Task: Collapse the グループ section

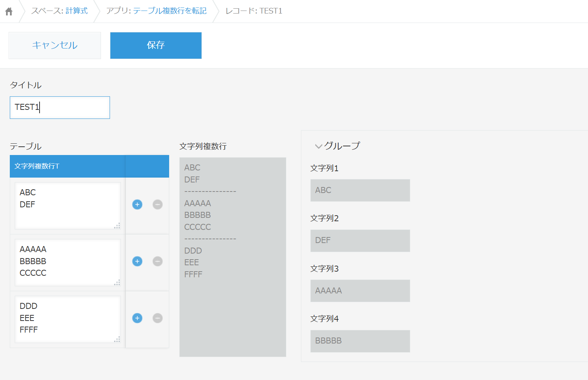Action: pos(319,146)
